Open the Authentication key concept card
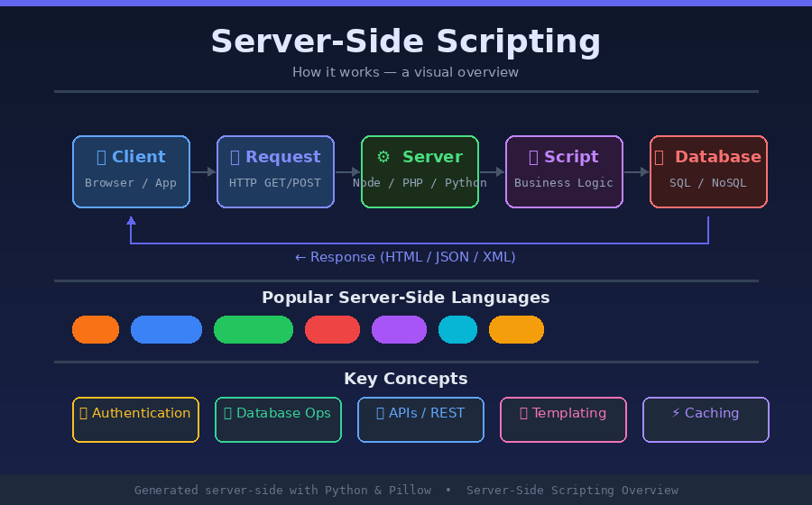Viewport: 812px width, 505px height. pos(135,420)
